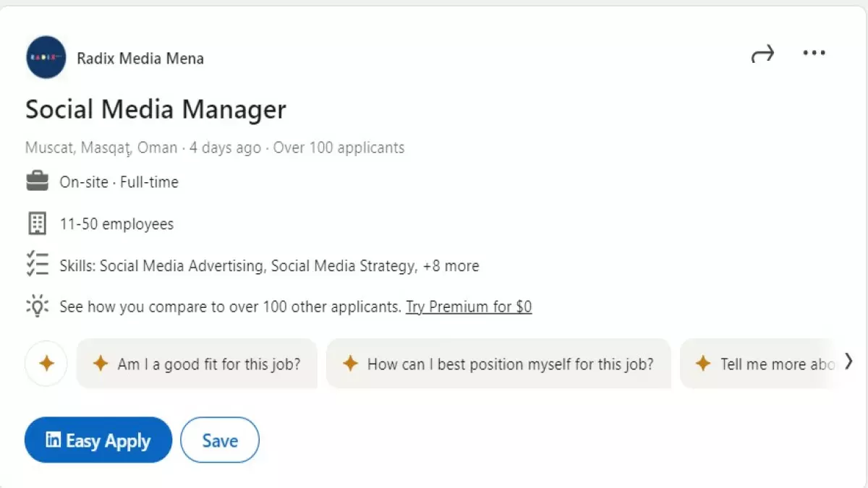Click the building company size icon
This screenshot has width=868, height=488.
point(37,224)
